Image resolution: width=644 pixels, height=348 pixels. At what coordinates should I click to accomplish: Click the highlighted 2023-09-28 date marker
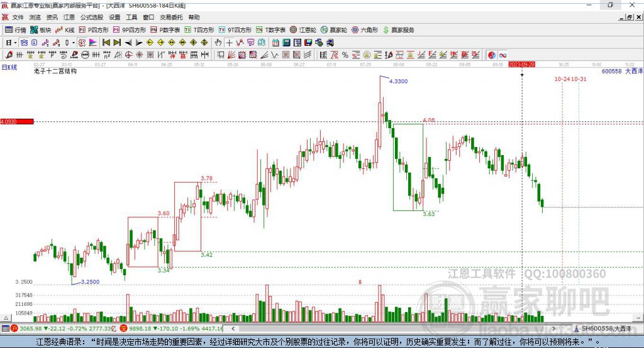point(521,65)
